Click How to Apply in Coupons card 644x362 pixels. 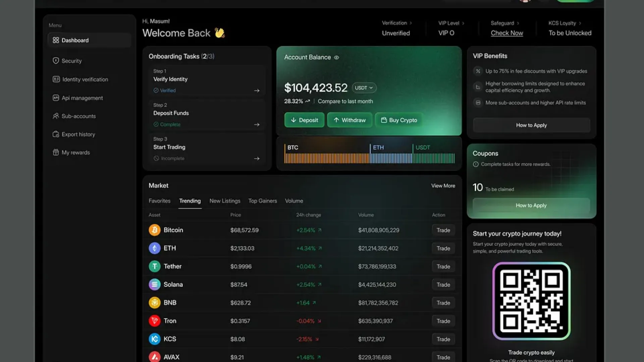[x=531, y=205]
